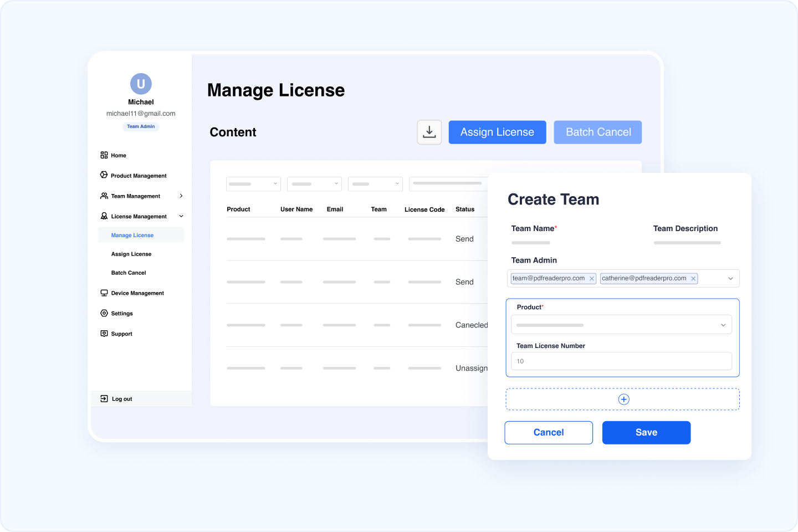Click the Product Management hexagon icon

104,175
